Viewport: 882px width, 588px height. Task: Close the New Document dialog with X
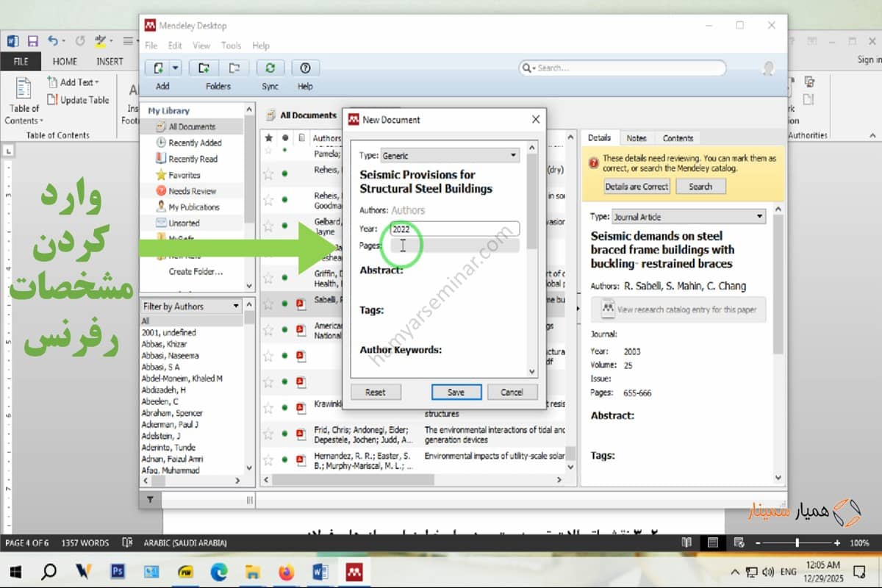(535, 119)
